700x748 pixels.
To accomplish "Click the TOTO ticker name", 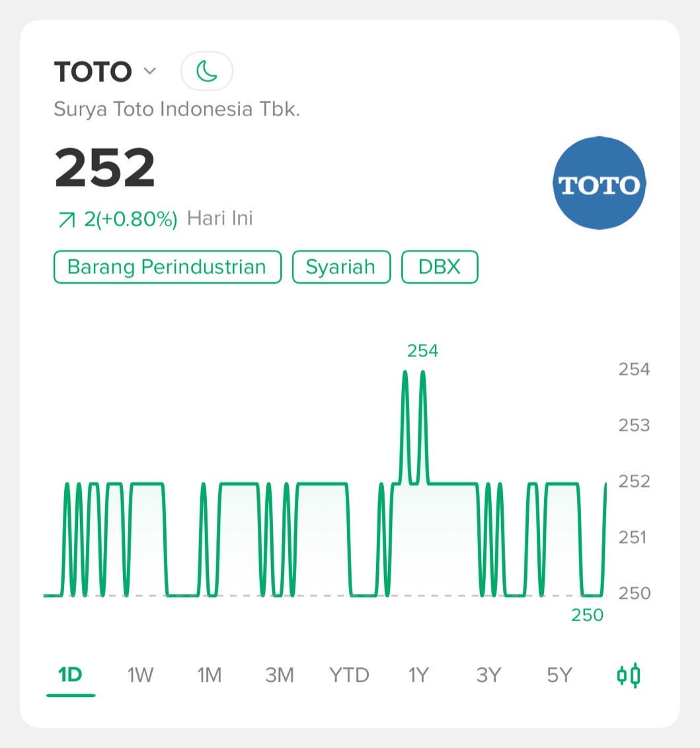I will pyautogui.click(x=93, y=71).
